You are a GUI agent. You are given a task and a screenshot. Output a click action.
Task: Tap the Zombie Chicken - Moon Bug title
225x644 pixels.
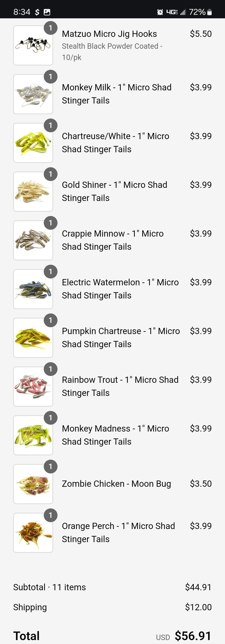tap(116, 484)
